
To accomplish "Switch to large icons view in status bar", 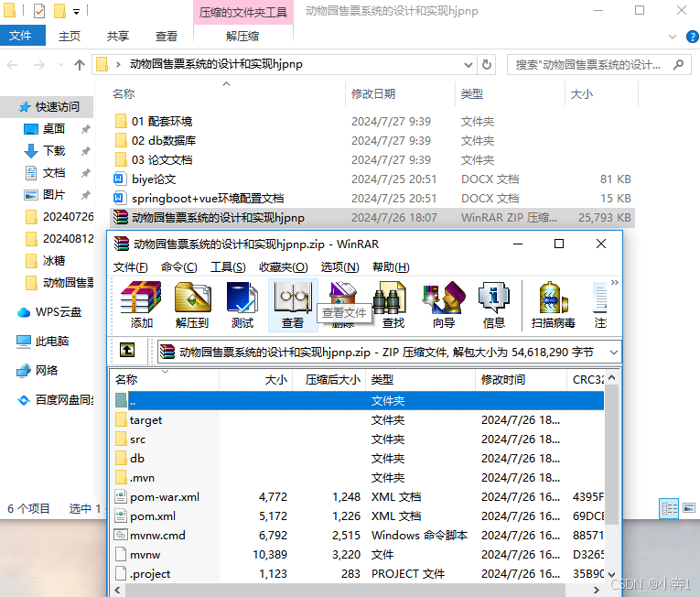I will (x=688, y=508).
